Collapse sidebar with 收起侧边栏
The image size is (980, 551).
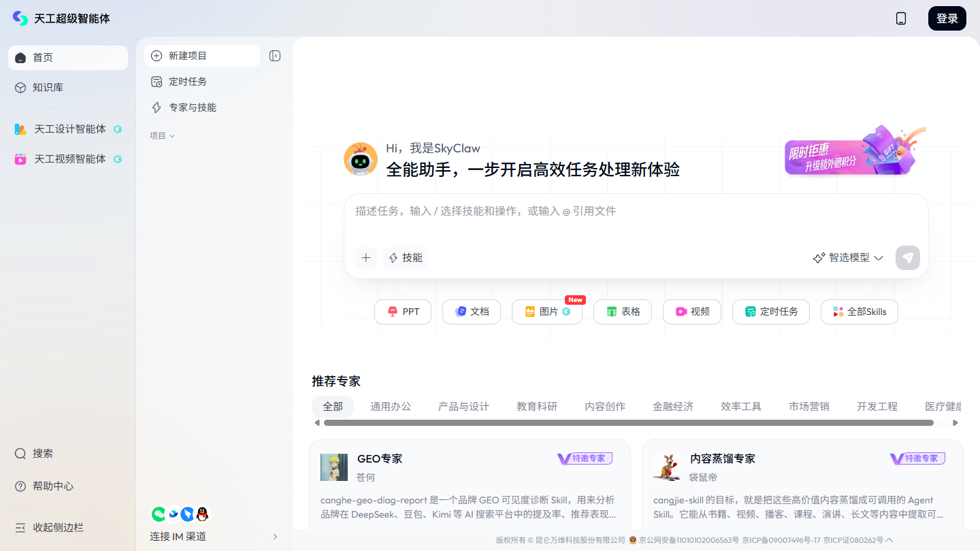[68, 528]
